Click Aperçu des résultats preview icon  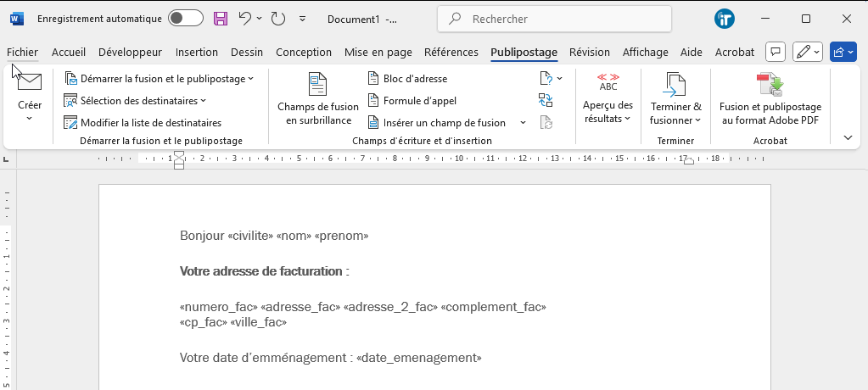[x=608, y=83]
